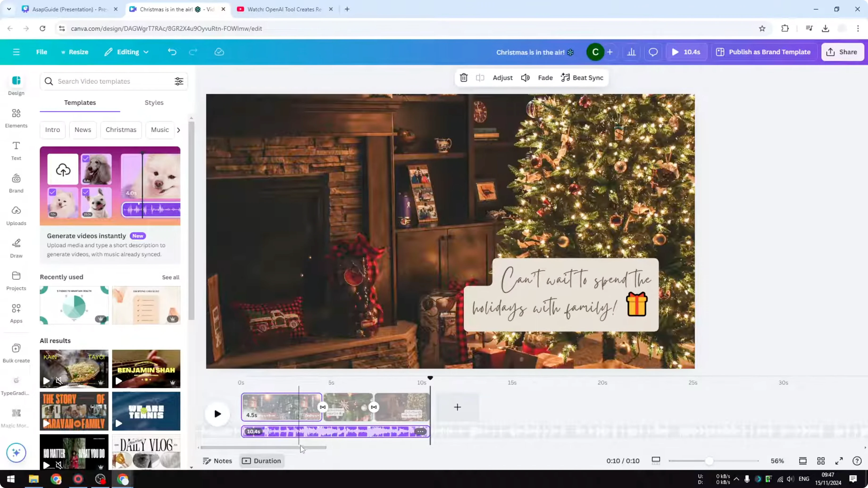Open the comments panel
This screenshot has height=488, width=868.
coord(653,52)
